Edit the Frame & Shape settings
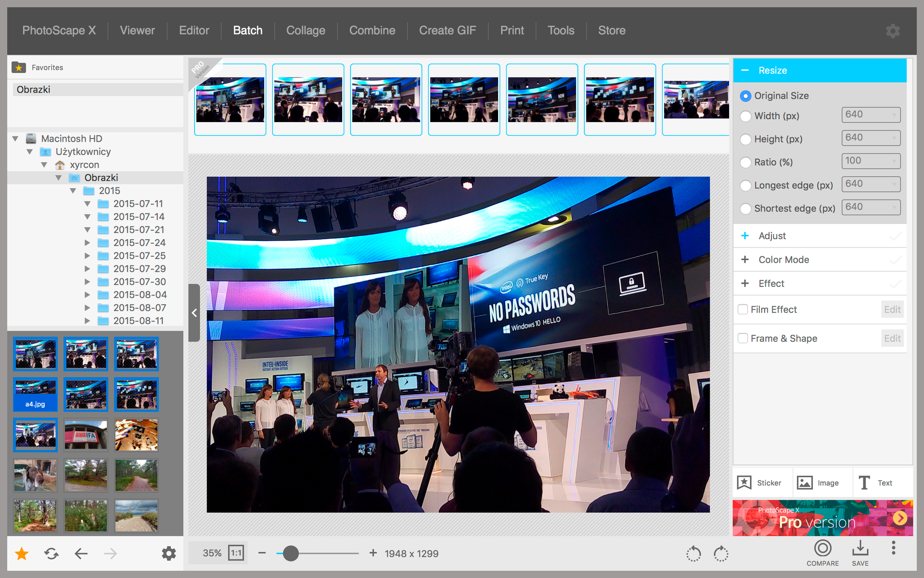The image size is (924, 578). 892,338
